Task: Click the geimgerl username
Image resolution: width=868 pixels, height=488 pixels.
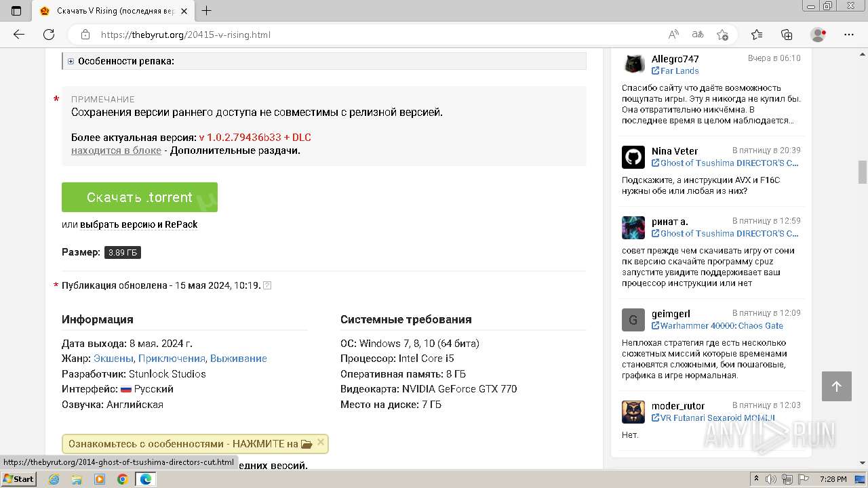Action: pyautogui.click(x=671, y=314)
